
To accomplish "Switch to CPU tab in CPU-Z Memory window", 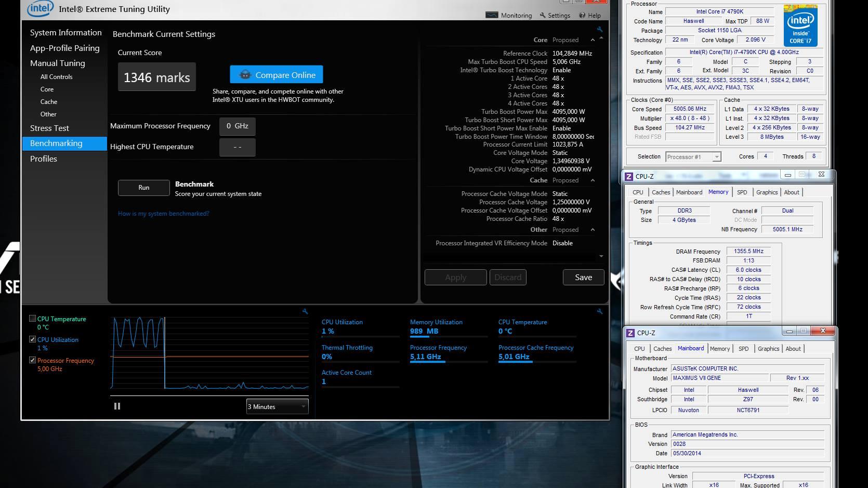I will coord(638,192).
